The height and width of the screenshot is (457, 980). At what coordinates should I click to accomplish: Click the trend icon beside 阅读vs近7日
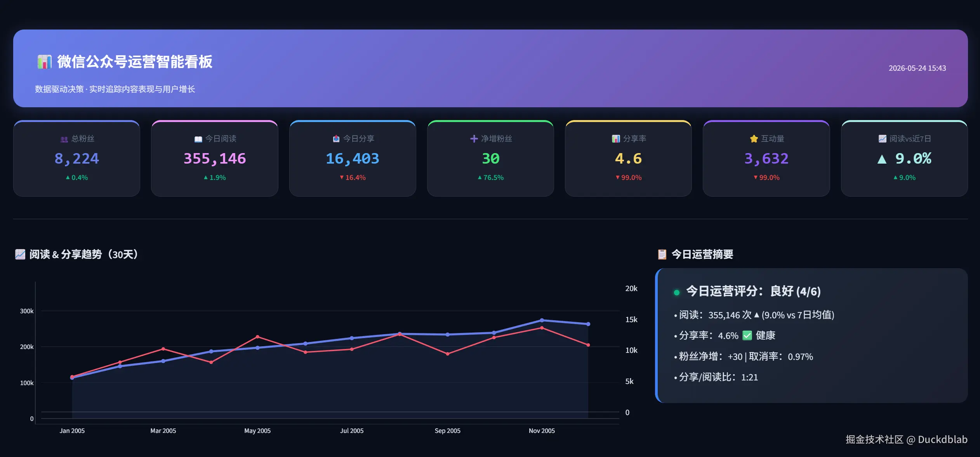tap(882, 139)
